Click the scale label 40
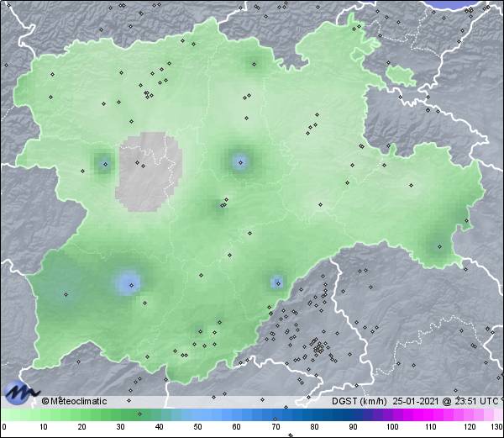Screen dimensions: 504x438 coord(159,427)
